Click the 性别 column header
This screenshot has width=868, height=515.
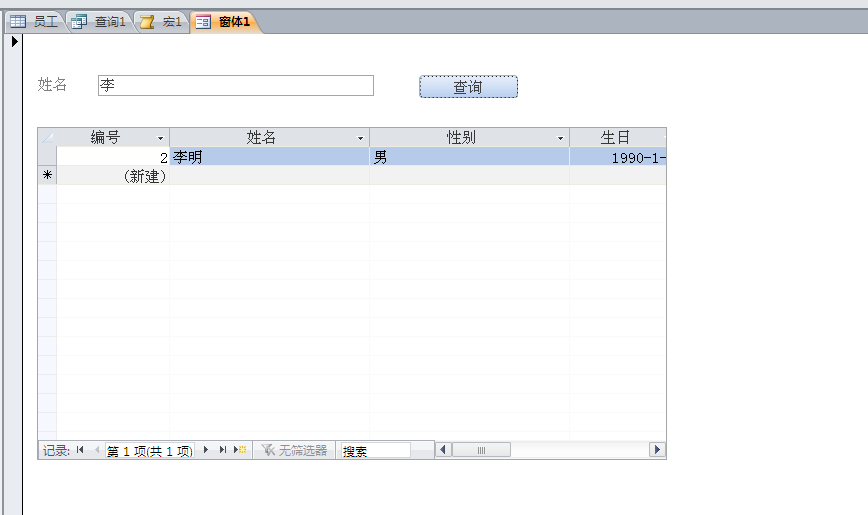click(x=469, y=137)
